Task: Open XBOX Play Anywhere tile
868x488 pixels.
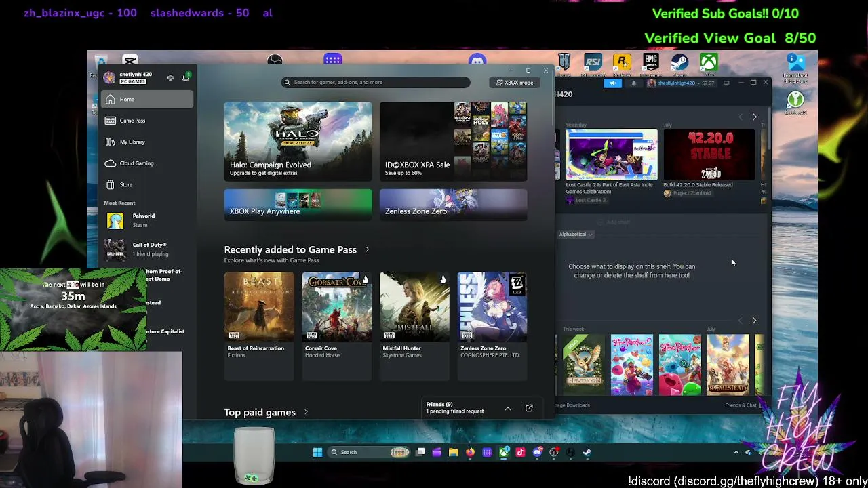Action: [x=298, y=205]
